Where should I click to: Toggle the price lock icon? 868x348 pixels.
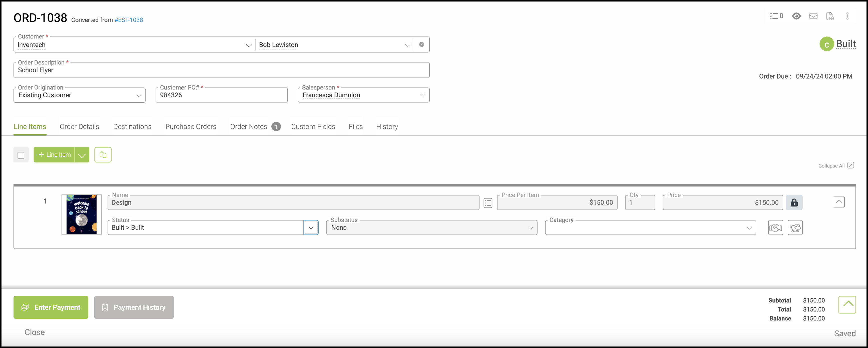794,202
